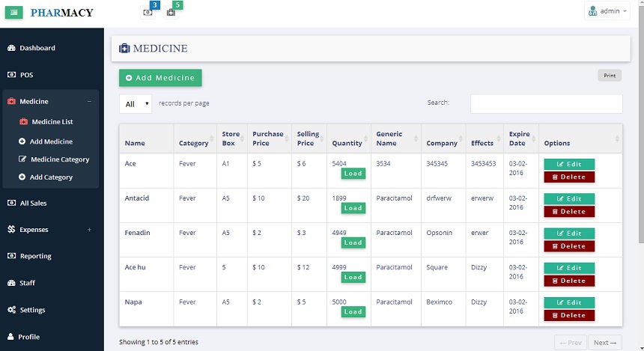Screen dimensions: 644x351
Task: Expand the Expenses submenu
Action: 89,230
